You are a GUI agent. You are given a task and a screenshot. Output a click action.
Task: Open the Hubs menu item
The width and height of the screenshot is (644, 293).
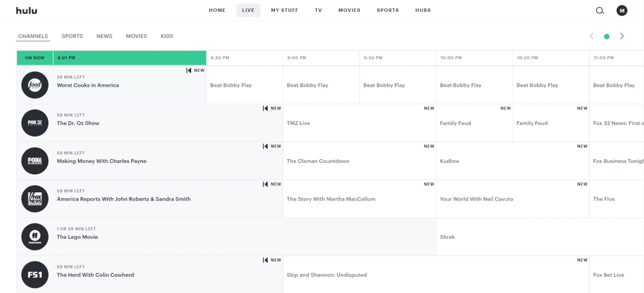click(423, 10)
